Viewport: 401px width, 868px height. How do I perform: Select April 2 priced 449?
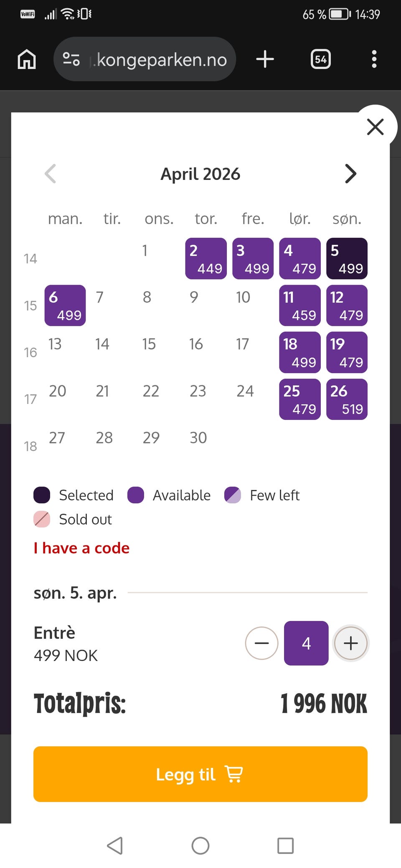click(x=206, y=258)
